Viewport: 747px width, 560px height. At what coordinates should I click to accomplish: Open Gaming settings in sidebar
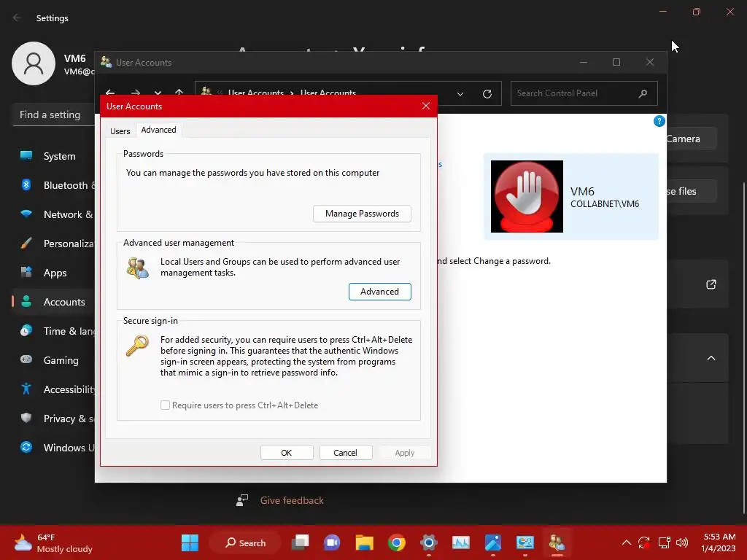tap(53, 360)
